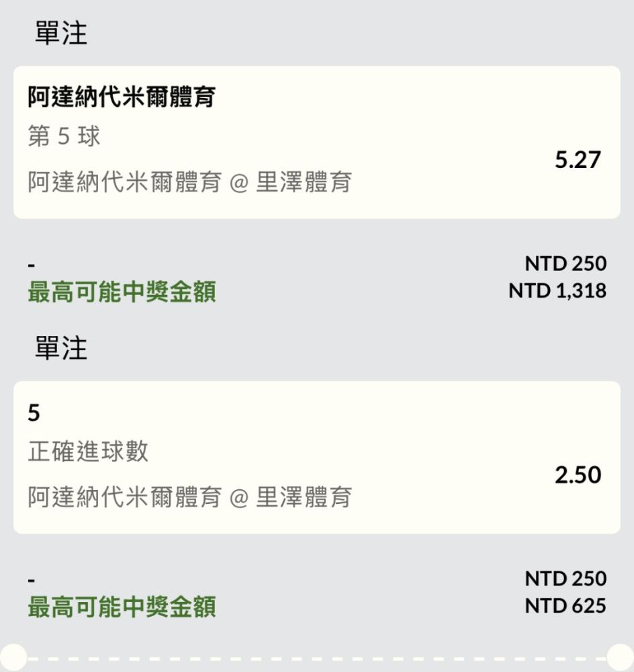Select the bold 5 selection title
The height and width of the screenshot is (672, 634).
point(34,413)
